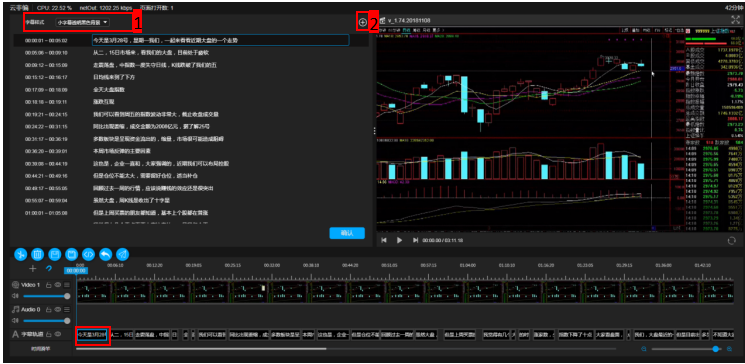Viewport: 745px width, 364px height.
Task: Open the subtitle style dropdown
Action: coord(83,22)
